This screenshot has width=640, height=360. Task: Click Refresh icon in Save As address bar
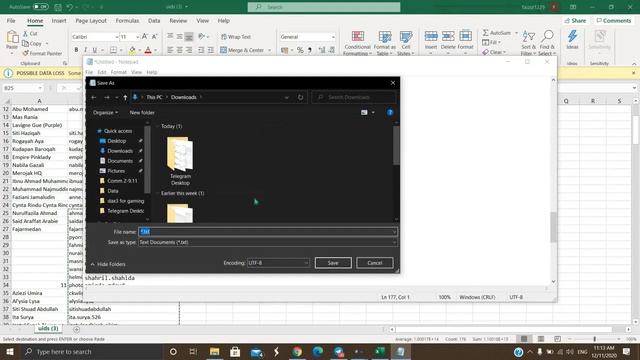click(x=300, y=97)
